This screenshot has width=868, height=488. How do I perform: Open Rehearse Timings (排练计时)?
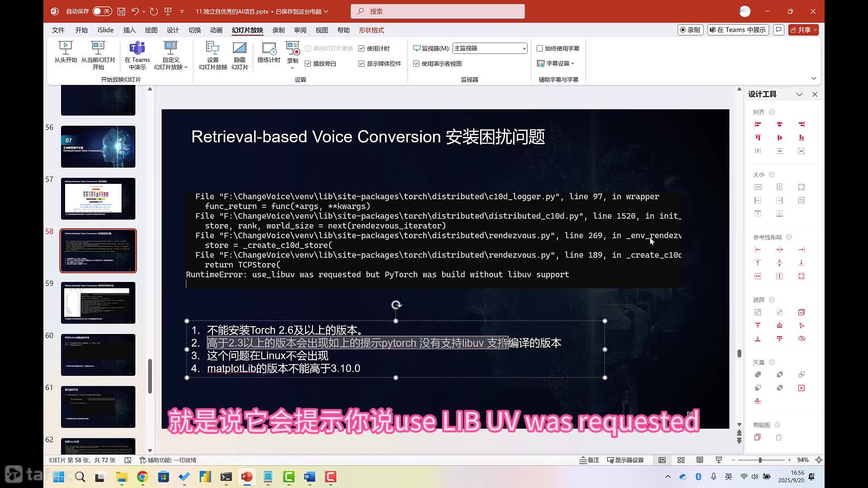[x=269, y=52]
